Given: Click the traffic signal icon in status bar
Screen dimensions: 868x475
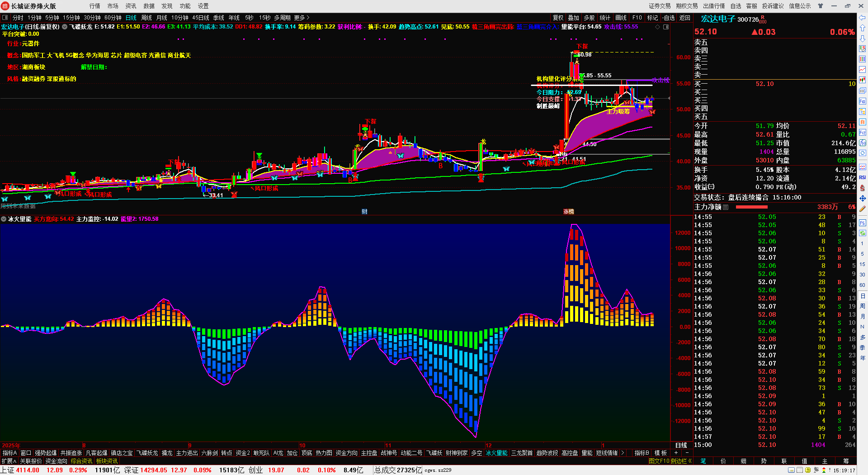Looking at the screenshot, I should [824, 470].
